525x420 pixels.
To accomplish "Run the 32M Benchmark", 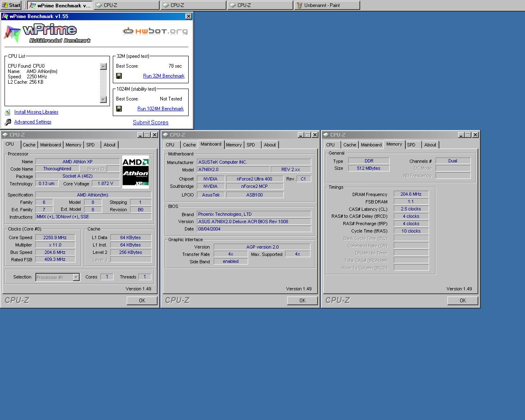I will [x=164, y=76].
